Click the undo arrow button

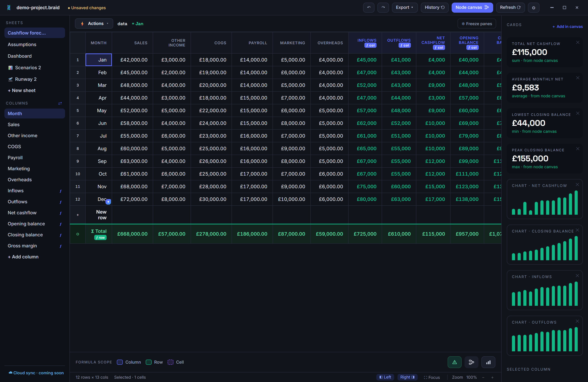(x=369, y=7)
